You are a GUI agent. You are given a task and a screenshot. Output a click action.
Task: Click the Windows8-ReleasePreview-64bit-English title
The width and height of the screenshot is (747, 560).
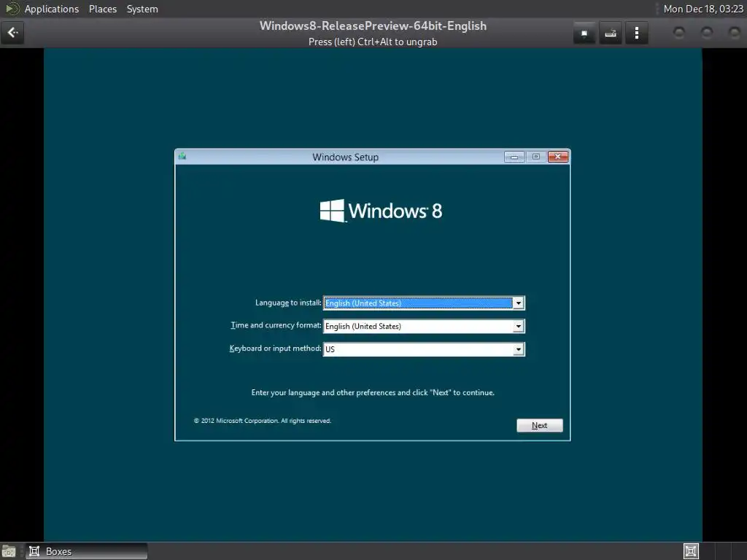[x=373, y=26]
